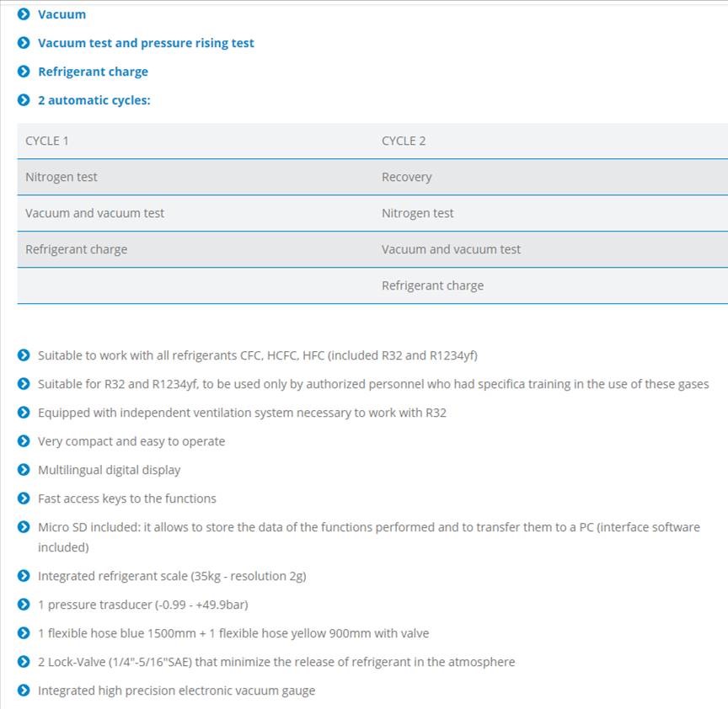Screen dimensions: 728x709
Task: Click arrow icon beside Fast access keys
Action: point(24,498)
